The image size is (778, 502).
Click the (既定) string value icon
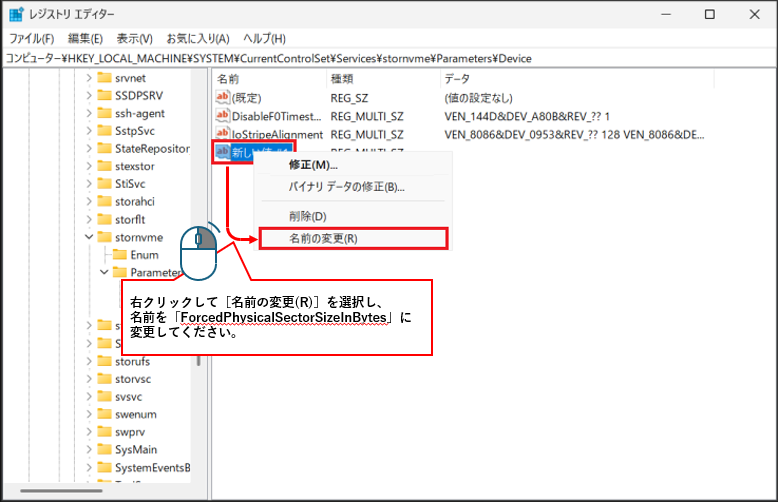click(222, 97)
